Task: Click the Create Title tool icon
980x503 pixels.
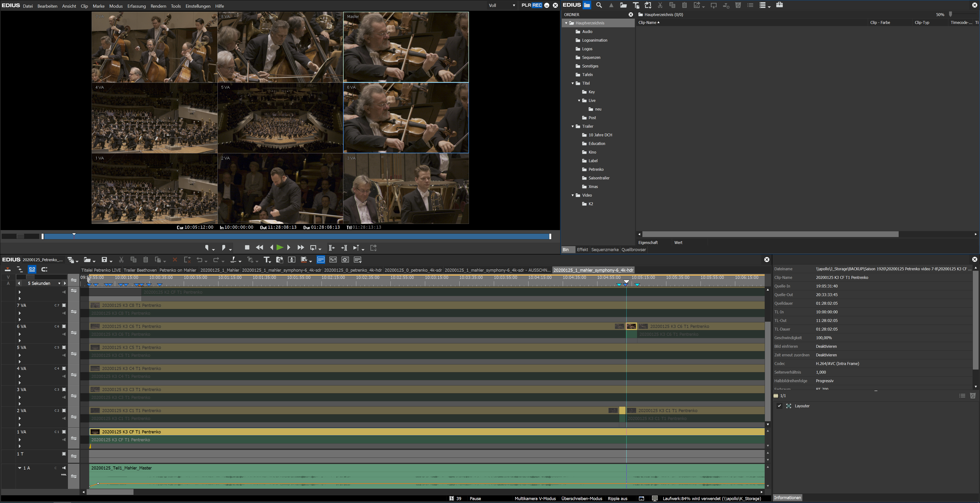Action: pos(267,260)
